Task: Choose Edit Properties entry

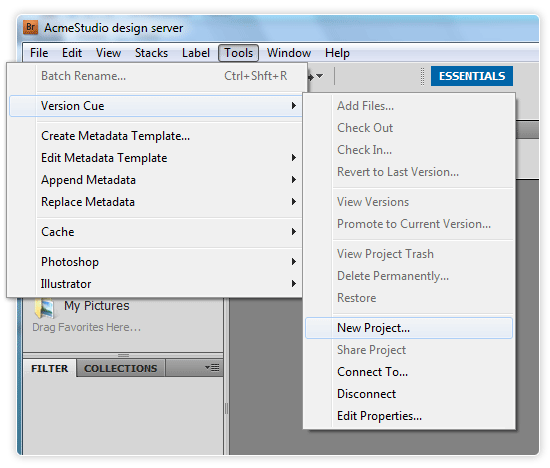Action: click(409, 416)
